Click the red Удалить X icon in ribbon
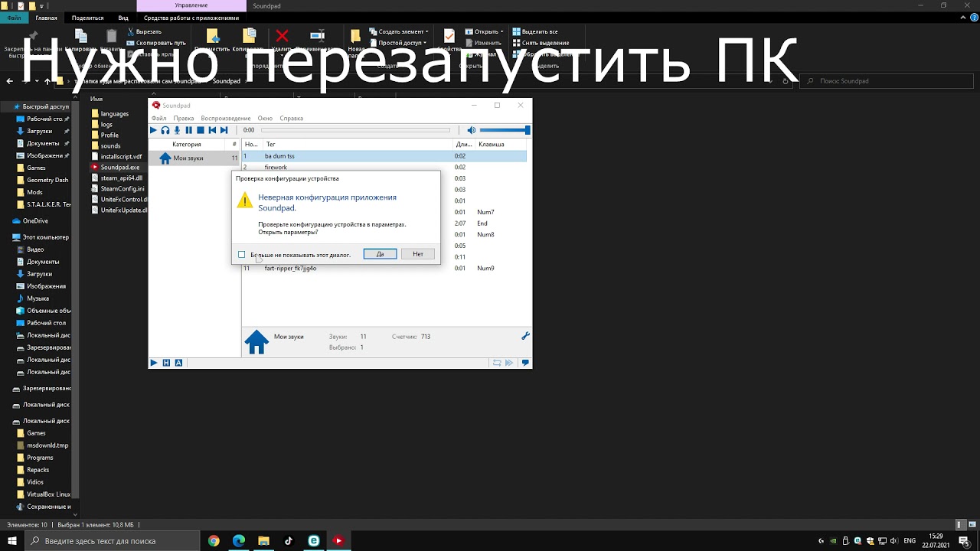 click(x=282, y=36)
